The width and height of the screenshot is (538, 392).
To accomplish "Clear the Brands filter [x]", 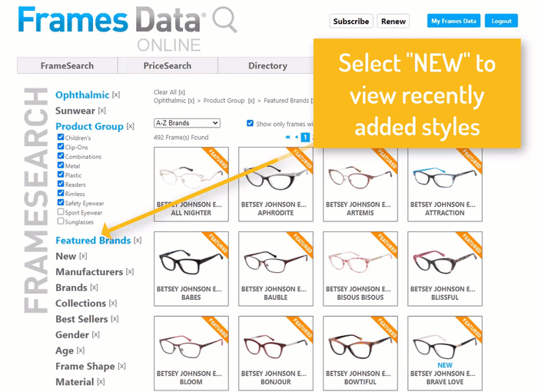I will point(94,287).
